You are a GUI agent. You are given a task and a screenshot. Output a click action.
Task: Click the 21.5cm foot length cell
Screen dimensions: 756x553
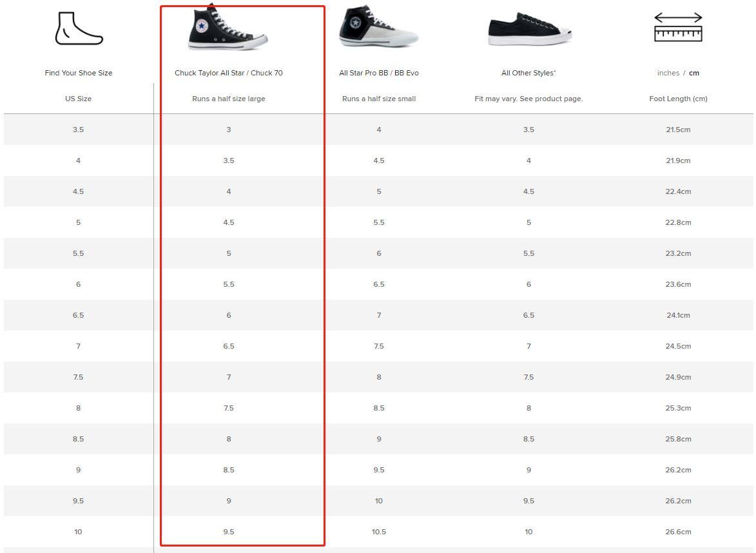point(678,130)
